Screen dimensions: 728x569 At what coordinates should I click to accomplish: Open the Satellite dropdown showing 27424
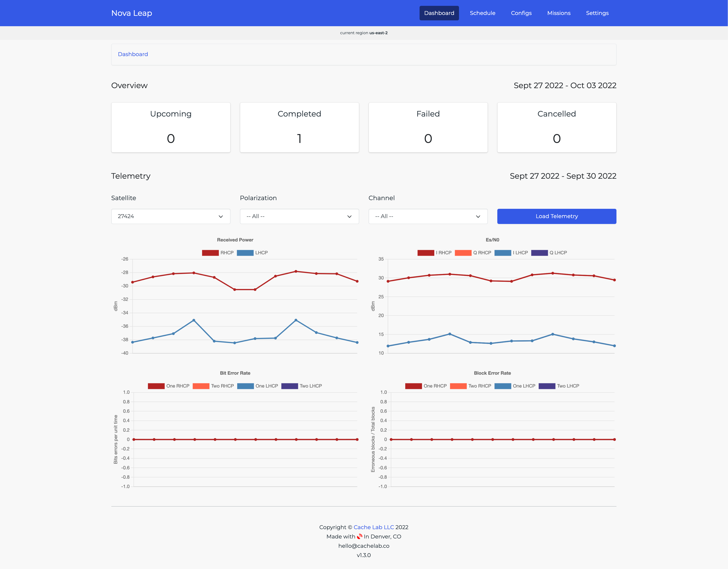pyautogui.click(x=171, y=216)
